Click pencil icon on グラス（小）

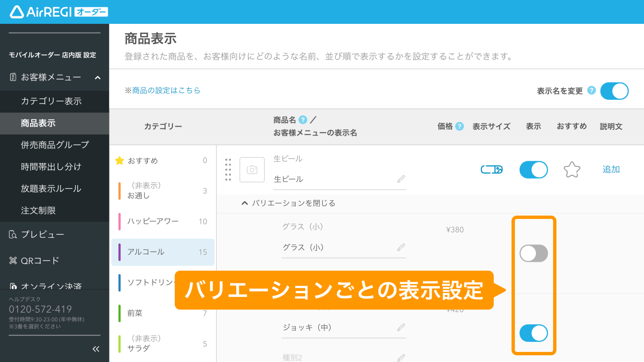pyautogui.click(x=401, y=247)
